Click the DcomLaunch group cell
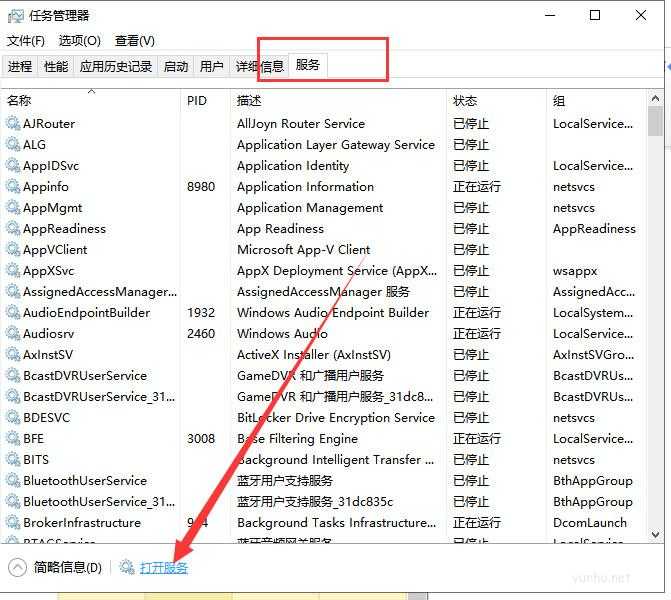 (x=590, y=522)
